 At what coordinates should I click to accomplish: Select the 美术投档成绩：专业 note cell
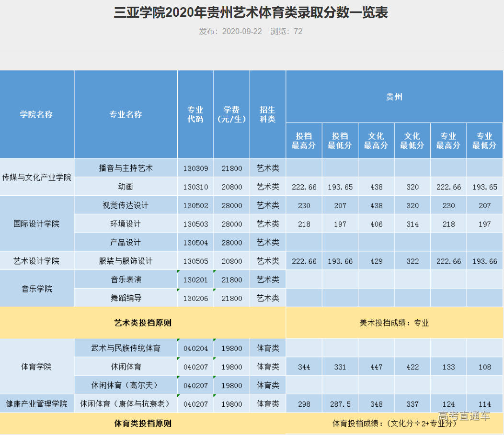tap(394, 323)
